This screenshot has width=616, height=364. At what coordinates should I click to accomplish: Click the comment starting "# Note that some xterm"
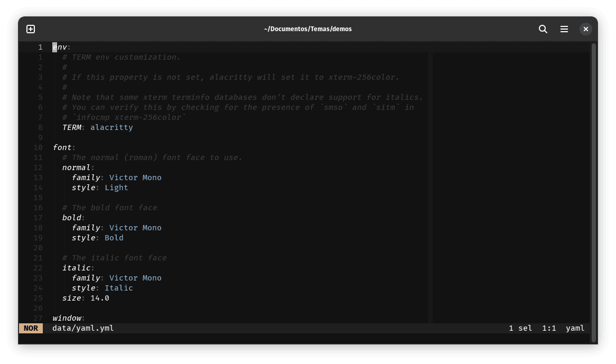(242, 97)
